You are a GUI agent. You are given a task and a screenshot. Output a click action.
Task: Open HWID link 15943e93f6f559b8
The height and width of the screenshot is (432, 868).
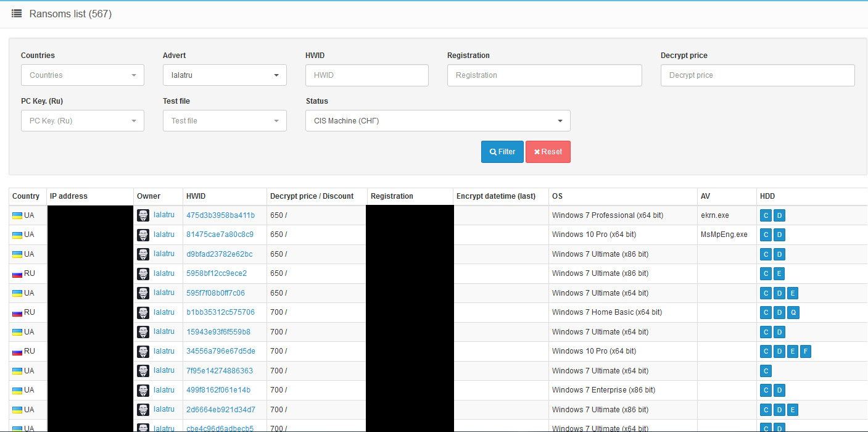tap(218, 332)
